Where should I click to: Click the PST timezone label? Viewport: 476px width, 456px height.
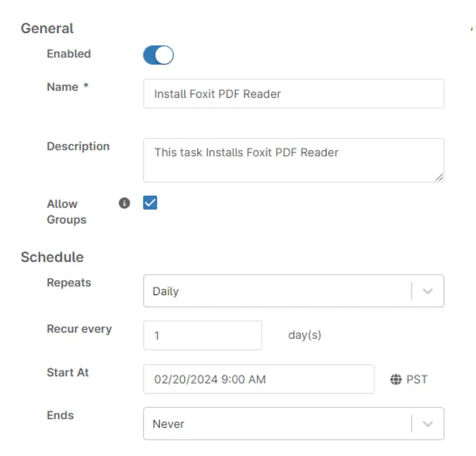tap(417, 379)
